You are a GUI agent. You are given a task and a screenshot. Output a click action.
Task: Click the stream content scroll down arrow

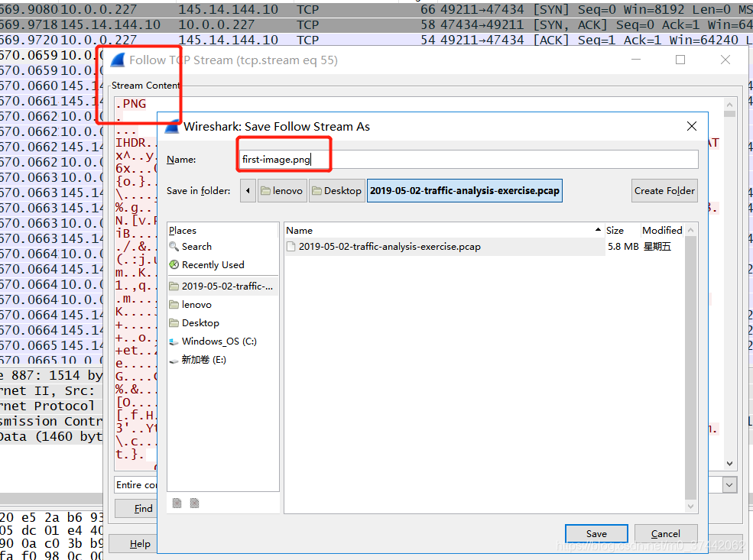coord(729,464)
